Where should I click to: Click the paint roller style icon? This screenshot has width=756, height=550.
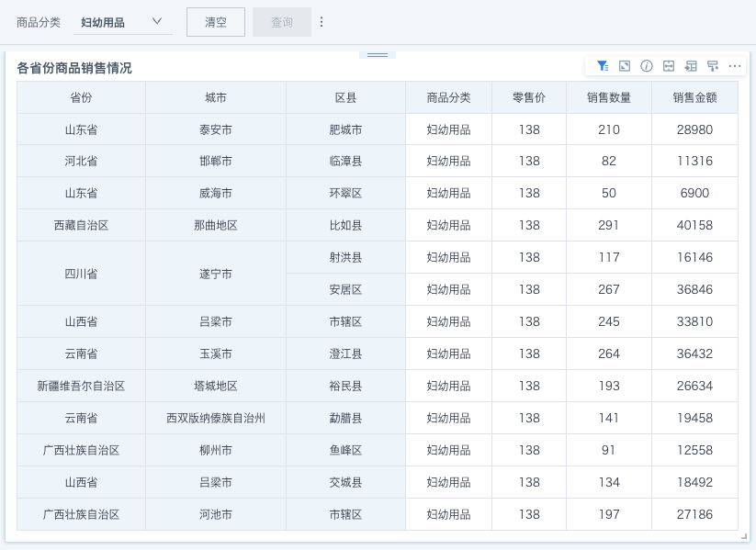point(713,66)
